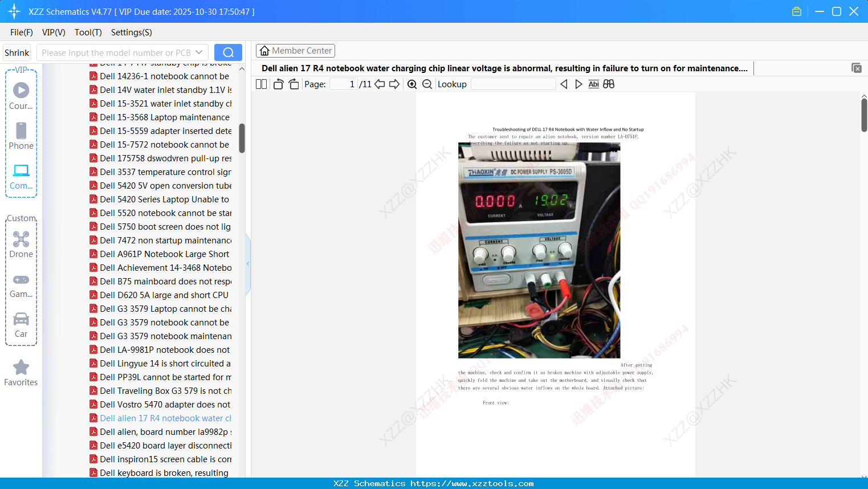Open 'Dell D620 5A large and short CPU' file

pos(160,295)
